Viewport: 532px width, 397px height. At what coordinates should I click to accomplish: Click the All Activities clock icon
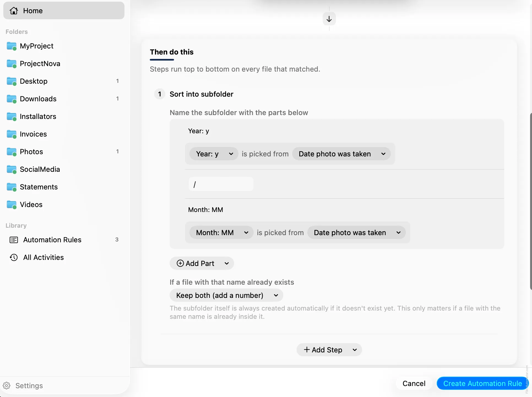click(14, 257)
